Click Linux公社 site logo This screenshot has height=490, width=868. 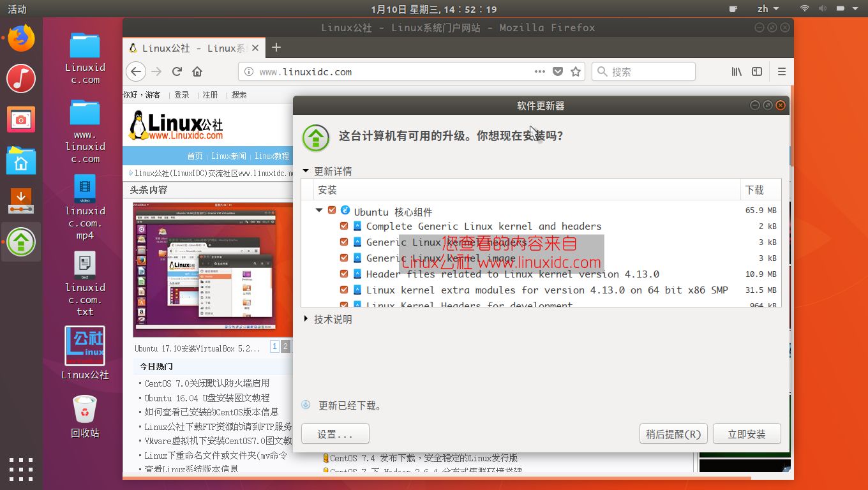176,125
